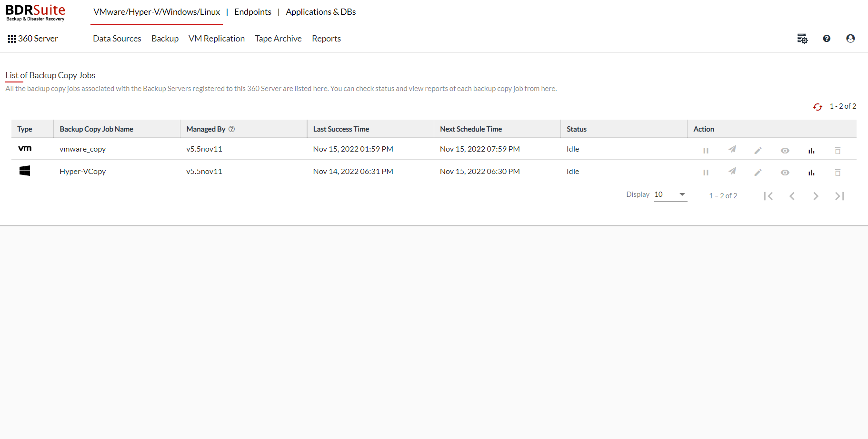Open the settings list icon in header

pyautogui.click(x=802, y=39)
